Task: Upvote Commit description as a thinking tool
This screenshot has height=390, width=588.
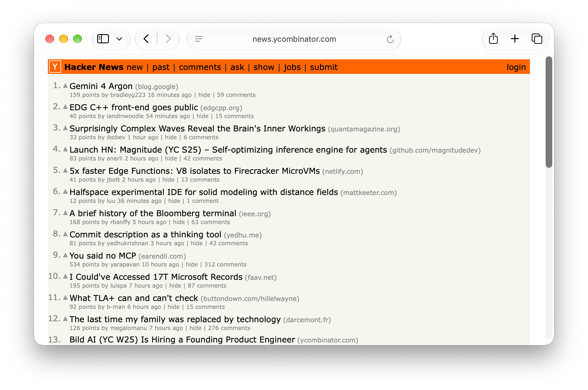Action: (65, 234)
